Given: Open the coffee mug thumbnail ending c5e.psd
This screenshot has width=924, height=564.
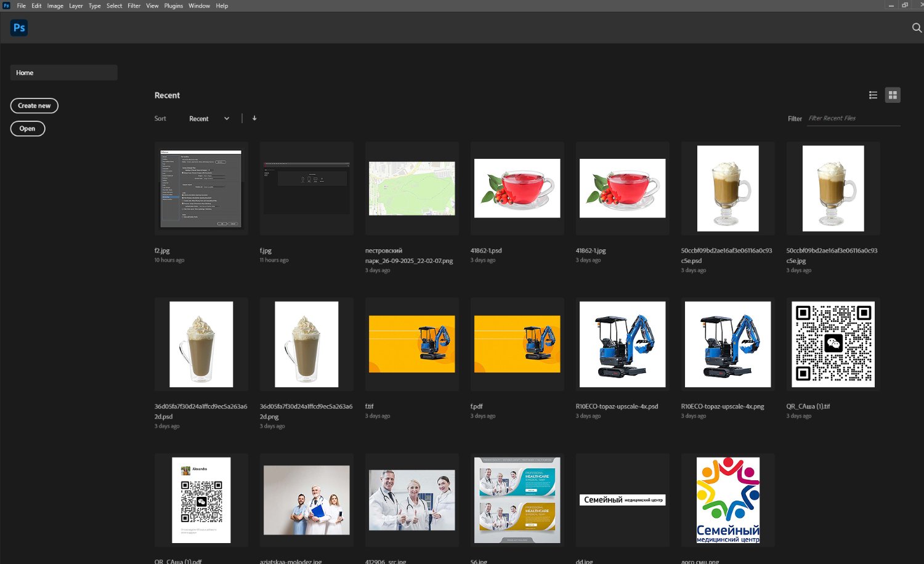Looking at the screenshot, I should [728, 188].
